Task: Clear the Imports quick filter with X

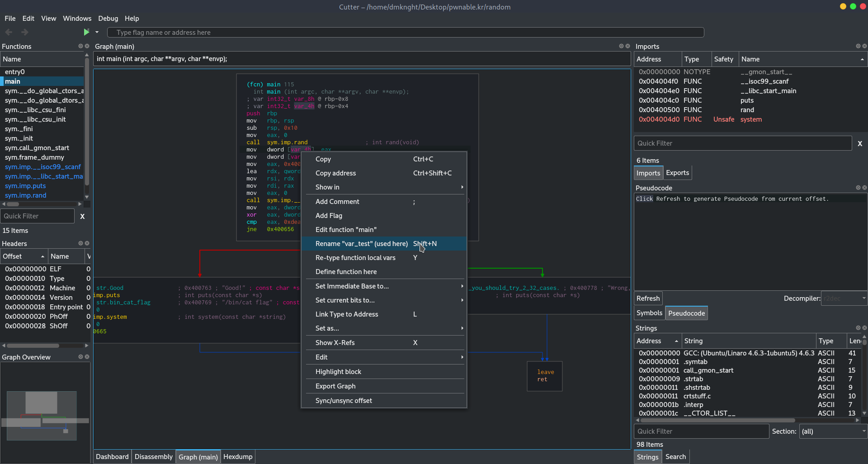Action: pyautogui.click(x=860, y=143)
